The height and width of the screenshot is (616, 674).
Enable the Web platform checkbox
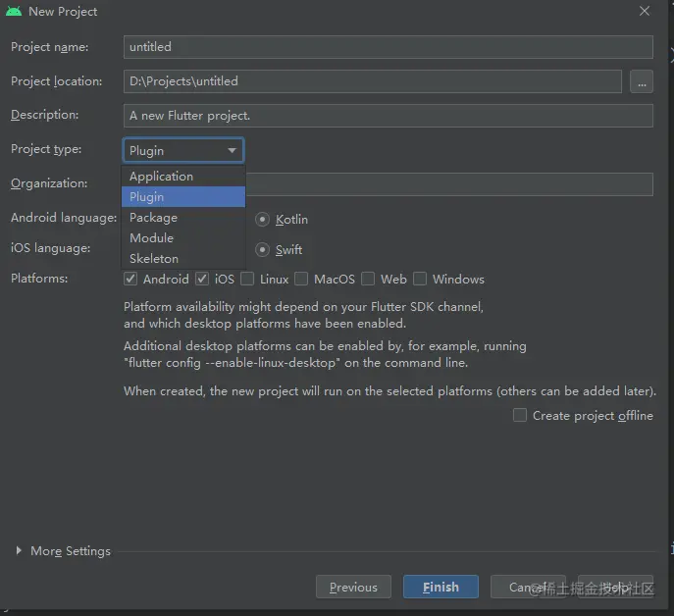point(368,279)
